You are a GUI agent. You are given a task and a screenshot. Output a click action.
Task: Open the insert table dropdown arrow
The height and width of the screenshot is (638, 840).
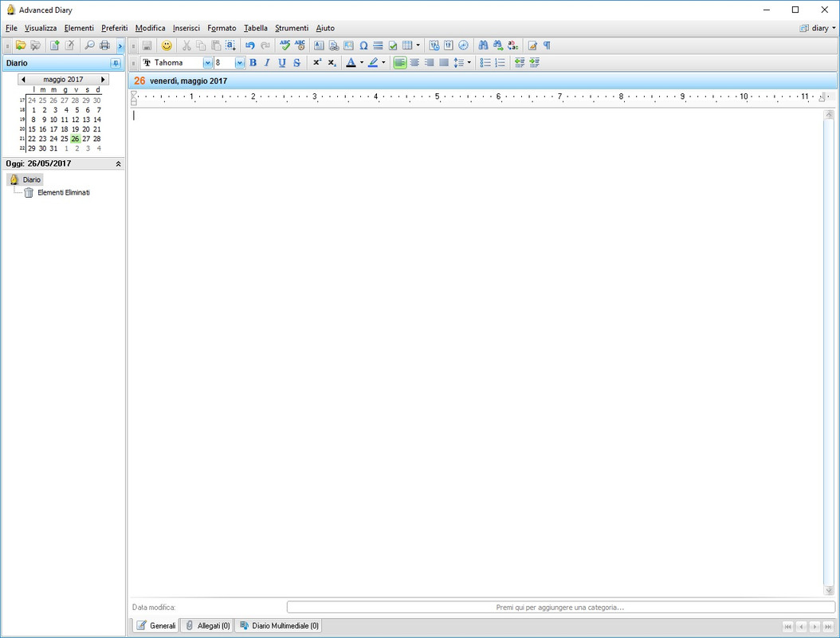pos(418,45)
